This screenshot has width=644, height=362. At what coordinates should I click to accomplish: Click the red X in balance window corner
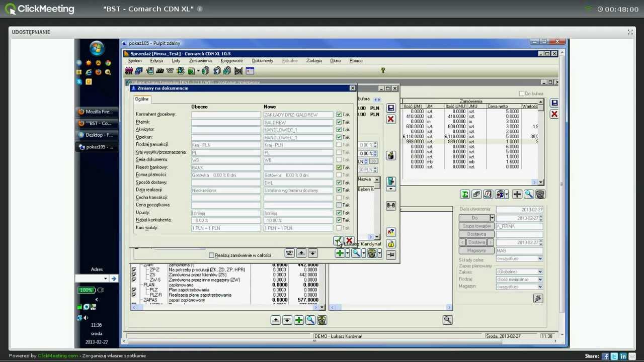tap(554, 114)
